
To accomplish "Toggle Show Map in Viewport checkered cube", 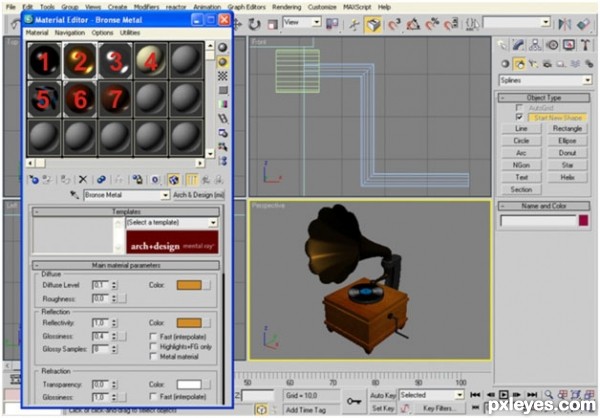I will coord(173,180).
